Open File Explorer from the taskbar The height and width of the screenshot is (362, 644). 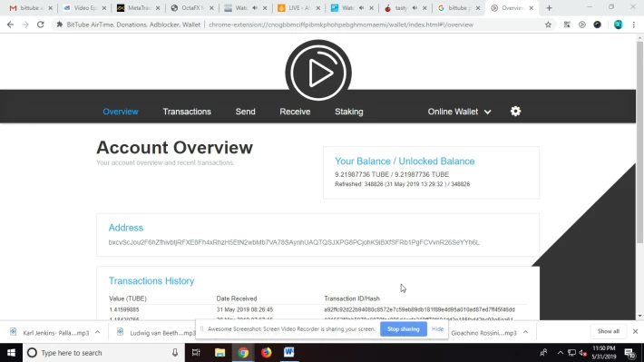click(220, 353)
